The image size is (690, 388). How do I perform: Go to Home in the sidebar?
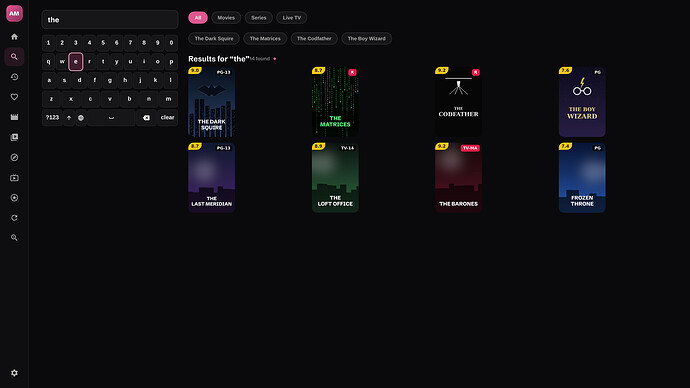14,37
